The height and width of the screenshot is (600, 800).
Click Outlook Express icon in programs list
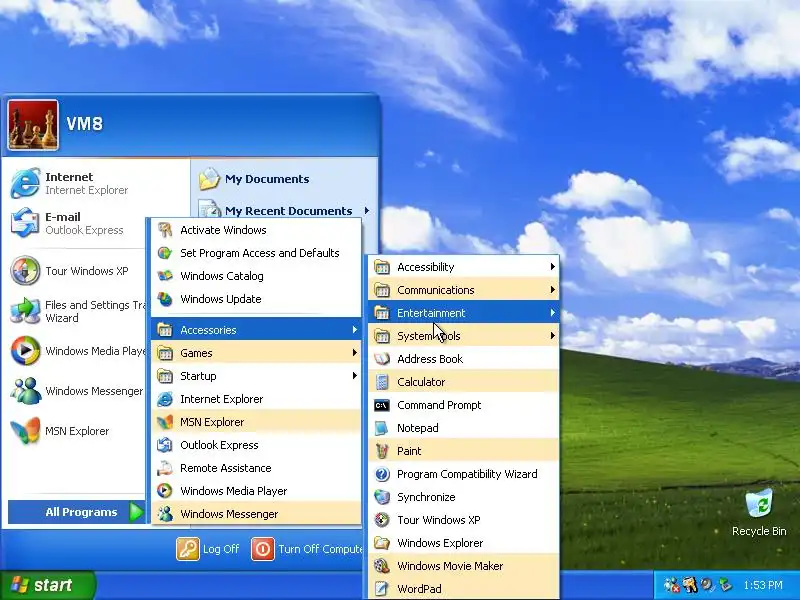click(x=165, y=445)
